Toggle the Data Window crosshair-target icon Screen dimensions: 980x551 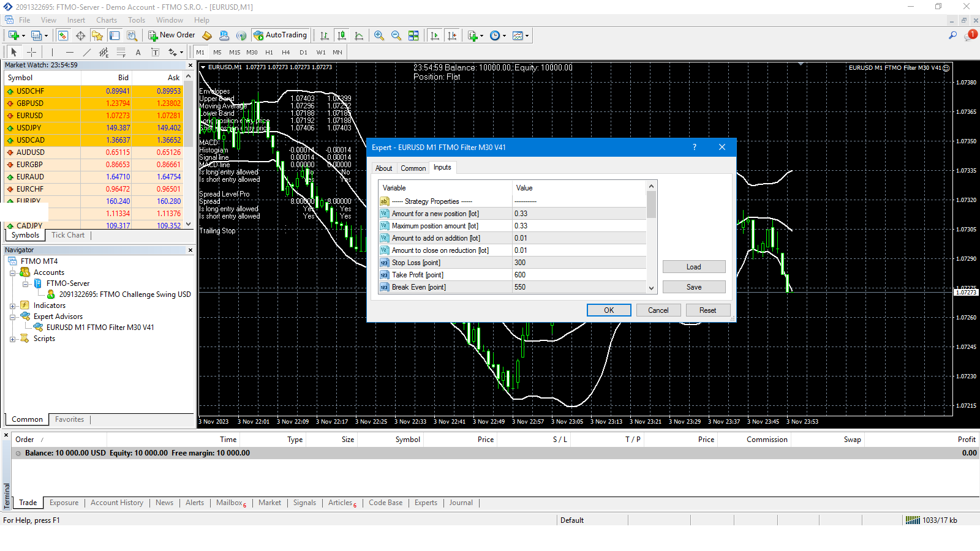(x=80, y=36)
